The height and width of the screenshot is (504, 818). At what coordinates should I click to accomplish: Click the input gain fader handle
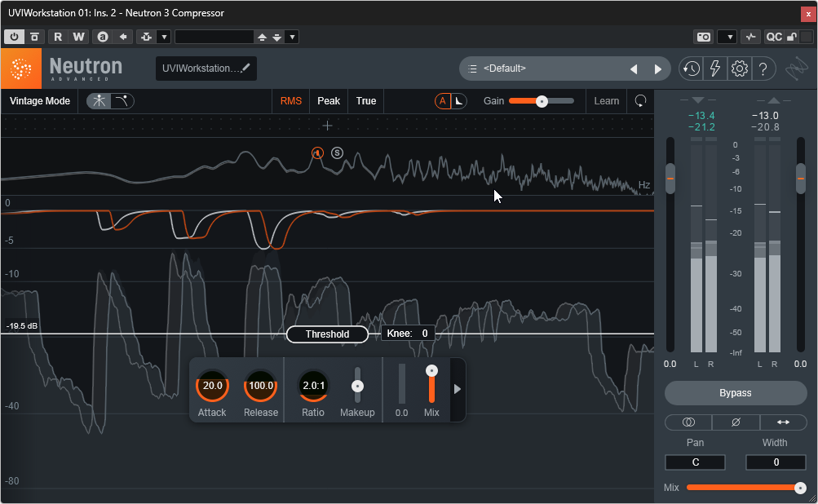pos(670,179)
